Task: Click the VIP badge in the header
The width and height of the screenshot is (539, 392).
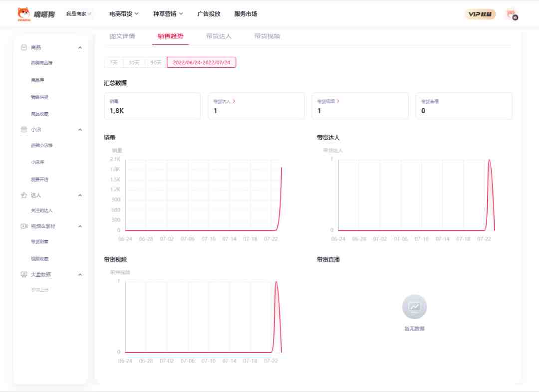Action: pyautogui.click(x=480, y=14)
